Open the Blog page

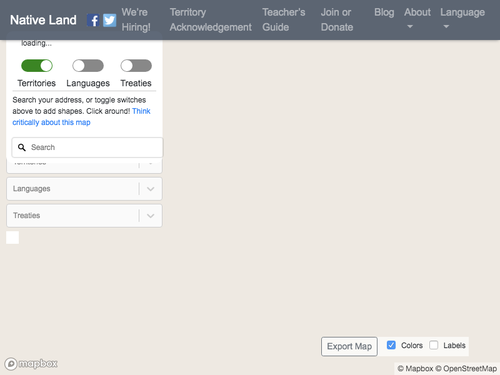(x=384, y=12)
